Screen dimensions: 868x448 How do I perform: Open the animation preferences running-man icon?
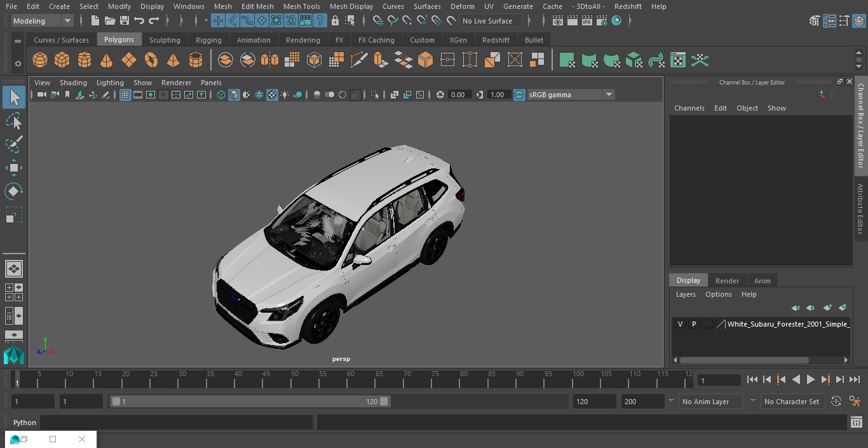click(855, 402)
